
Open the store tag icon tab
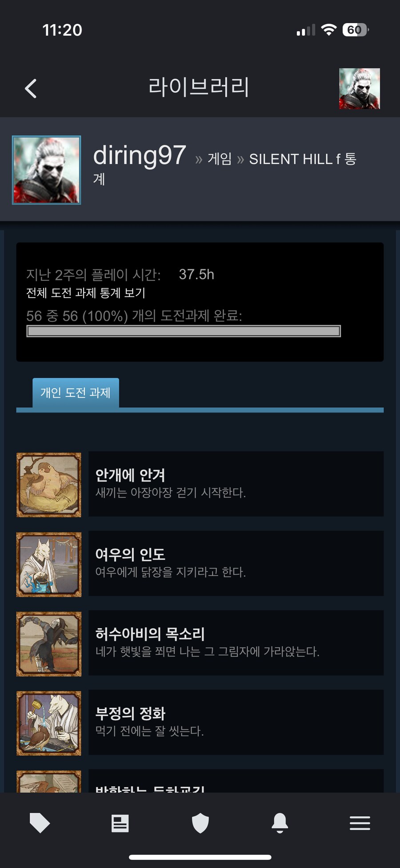click(40, 823)
